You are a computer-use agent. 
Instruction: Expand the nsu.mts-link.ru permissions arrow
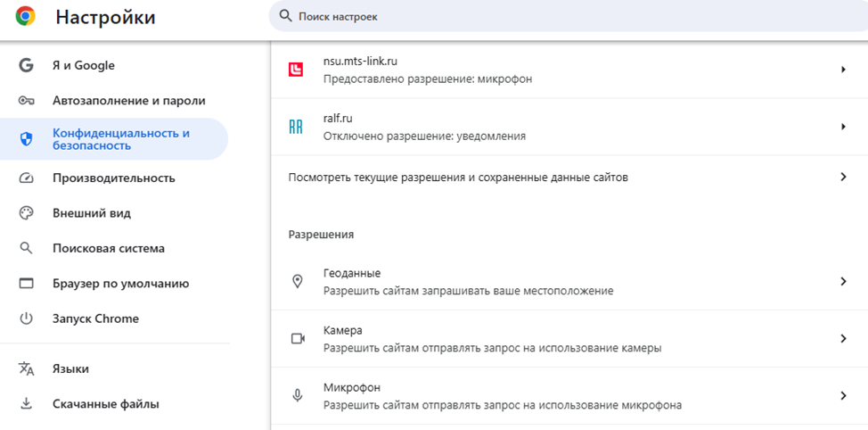[x=842, y=70]
